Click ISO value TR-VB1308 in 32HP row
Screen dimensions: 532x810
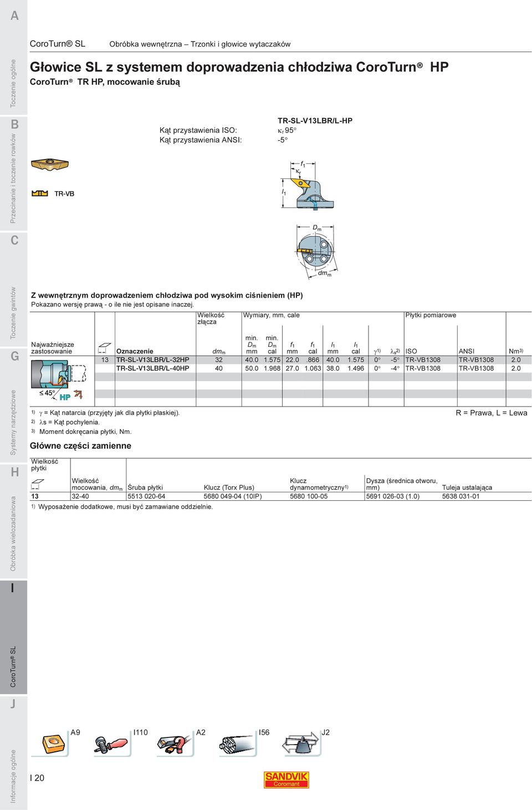click(423, 360)
